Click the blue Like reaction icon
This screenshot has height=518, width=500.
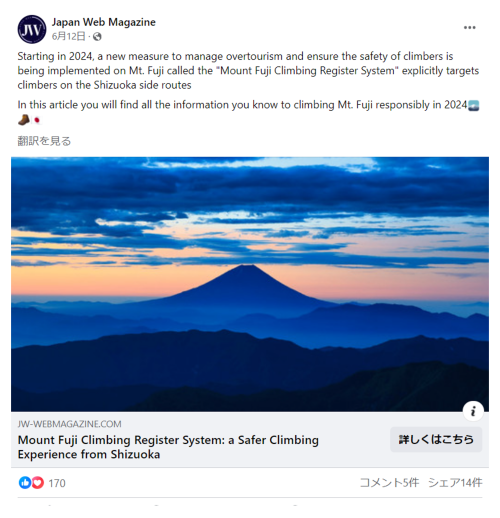tap(25, 483)
